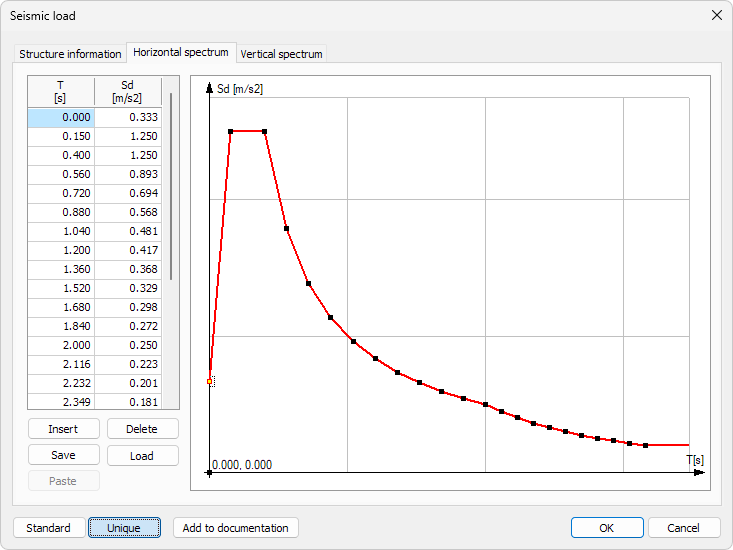Choose the Standard spectrum button
Viewport: 733px width, 550px height.
tap(49, 528)
